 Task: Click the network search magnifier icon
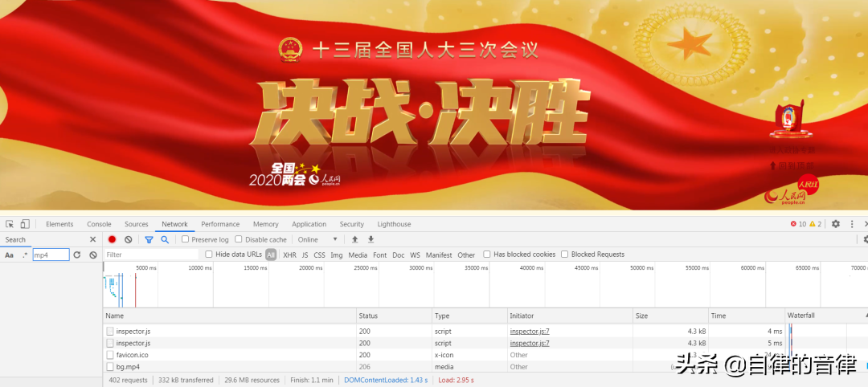pyautogui.click(x=165, y=239)
